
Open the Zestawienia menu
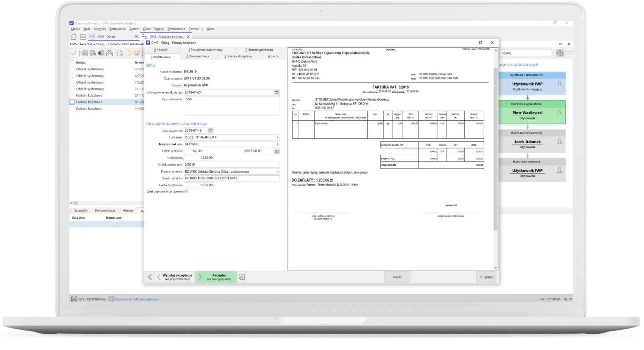[117, 29]
